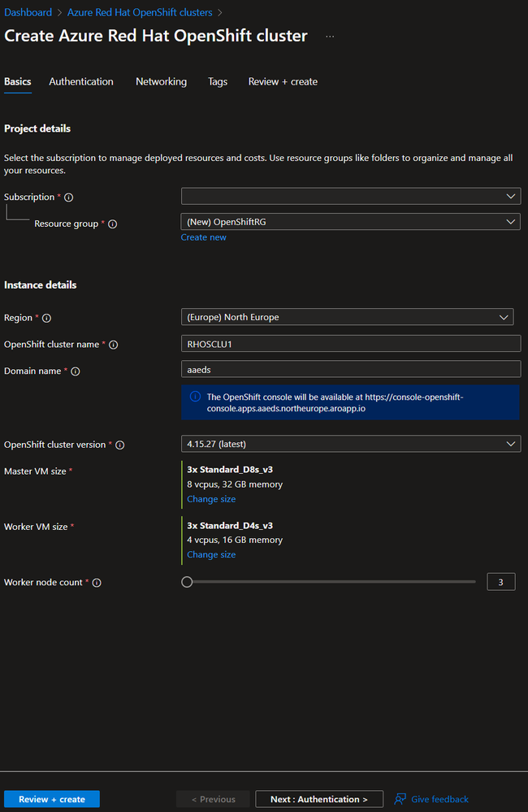Click the 8 vcpus, 32 GB memory text
This screenshot has width=528, height=812.
[x=235, y=484]
